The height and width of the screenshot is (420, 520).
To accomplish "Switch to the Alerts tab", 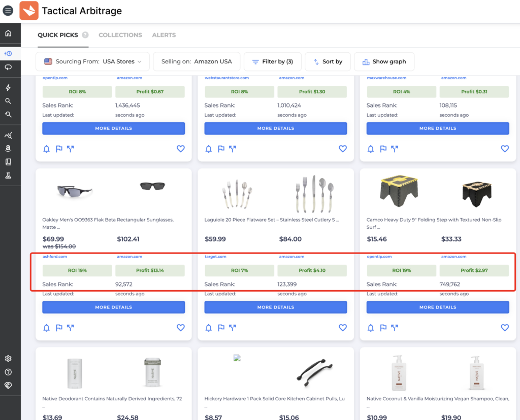I will click(164, 35).
